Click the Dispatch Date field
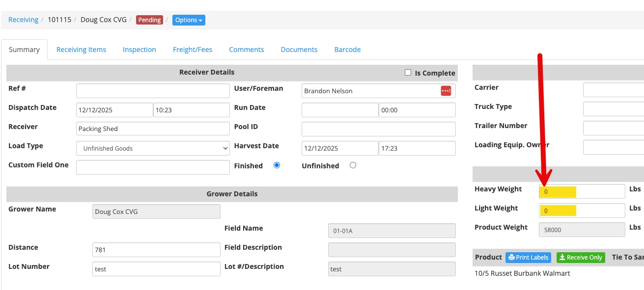Screen dimensions: 644x290 tap(114, 110)
